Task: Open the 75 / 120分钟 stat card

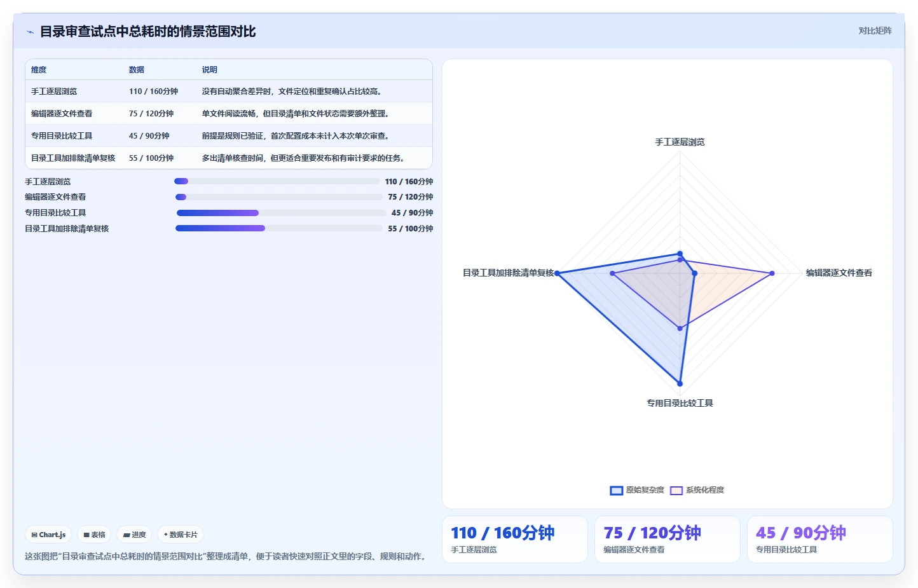Action: point(668,539)
